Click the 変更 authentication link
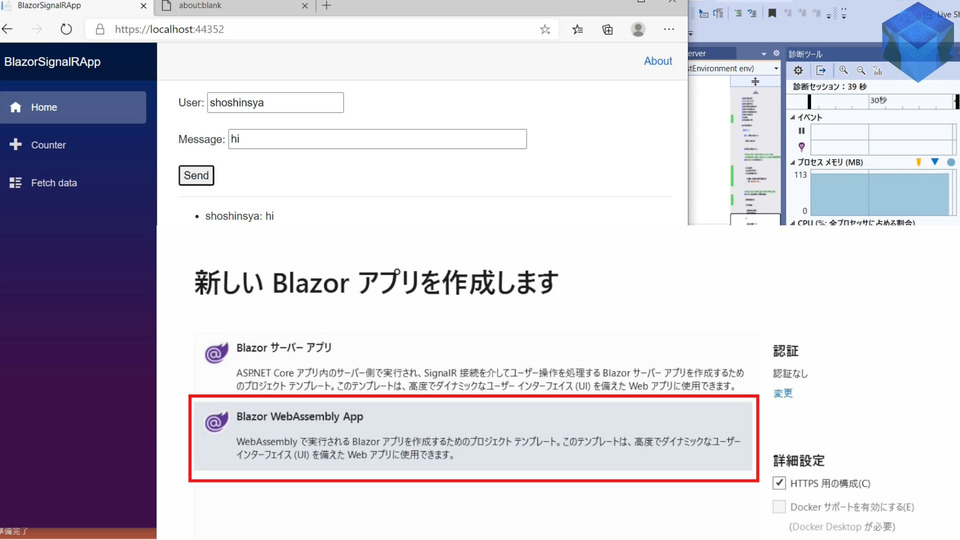Image resolution: width=960 pixels, height=540 pixels. [x=782, y=393]
